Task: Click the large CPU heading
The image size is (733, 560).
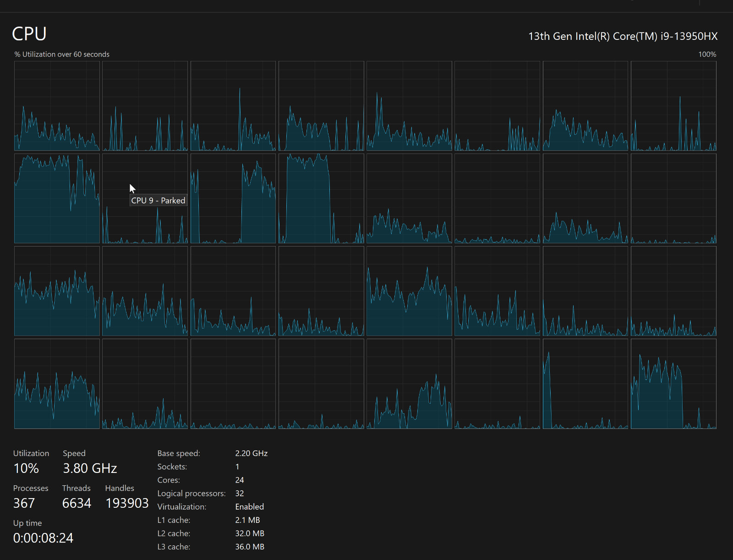Action: pyautogui.click(x=29, y=34)
